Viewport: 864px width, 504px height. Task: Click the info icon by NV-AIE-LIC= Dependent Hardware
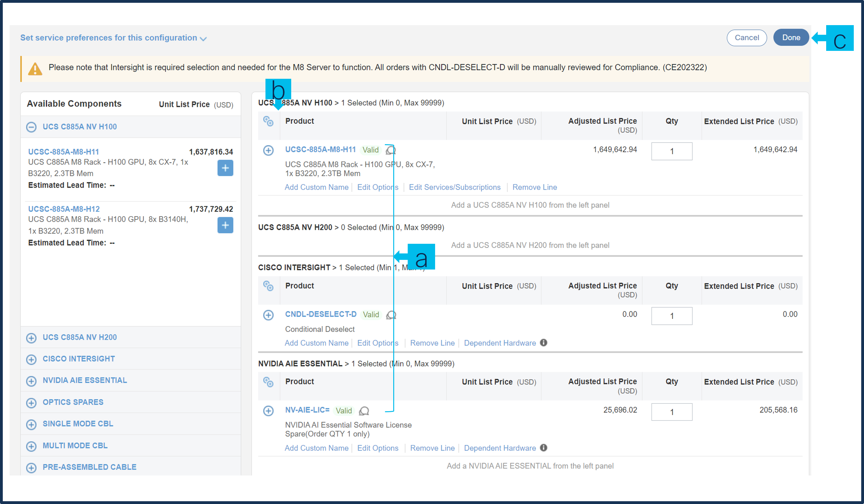click(543, 448)
